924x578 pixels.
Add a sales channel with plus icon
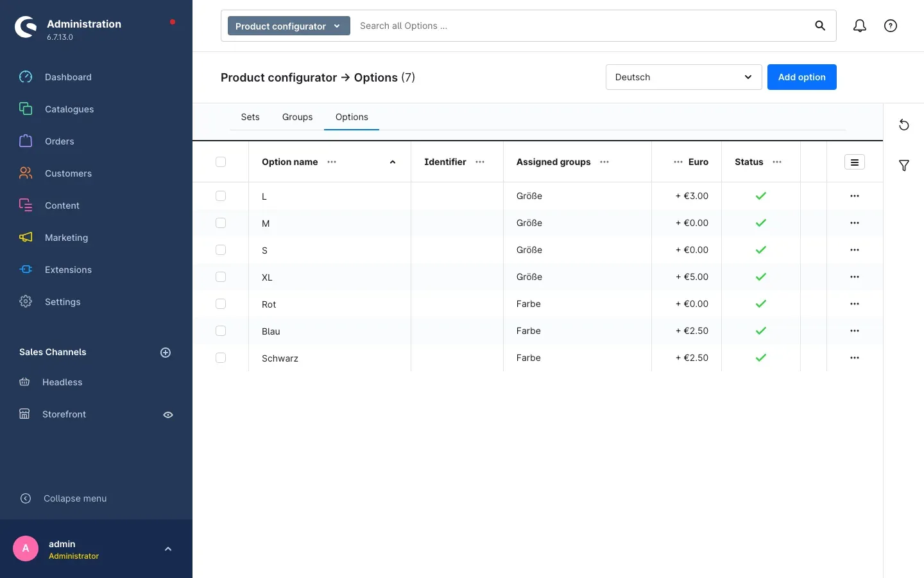(166, 353)
